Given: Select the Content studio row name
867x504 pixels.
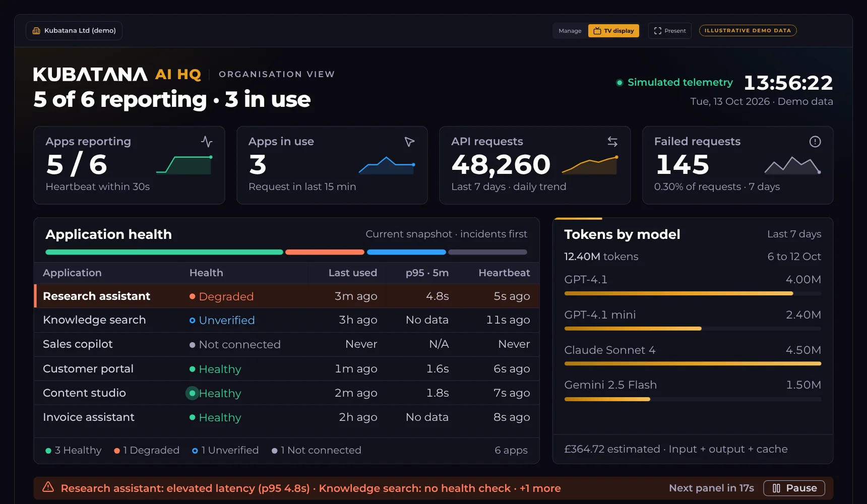Looking at the screenshot, I should tap(84, 393).
